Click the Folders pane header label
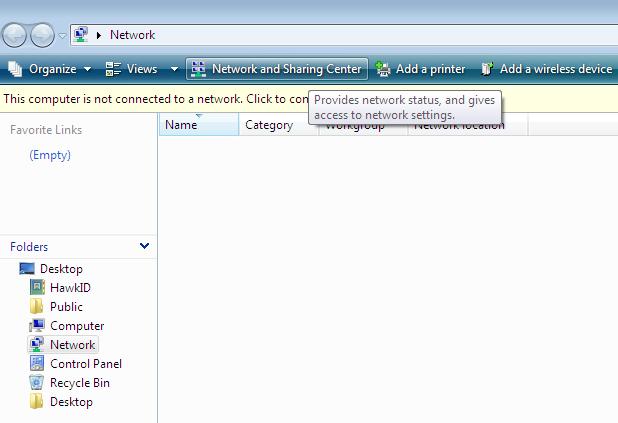The height and width of the screenshot is (423, 618). (29, 247)
